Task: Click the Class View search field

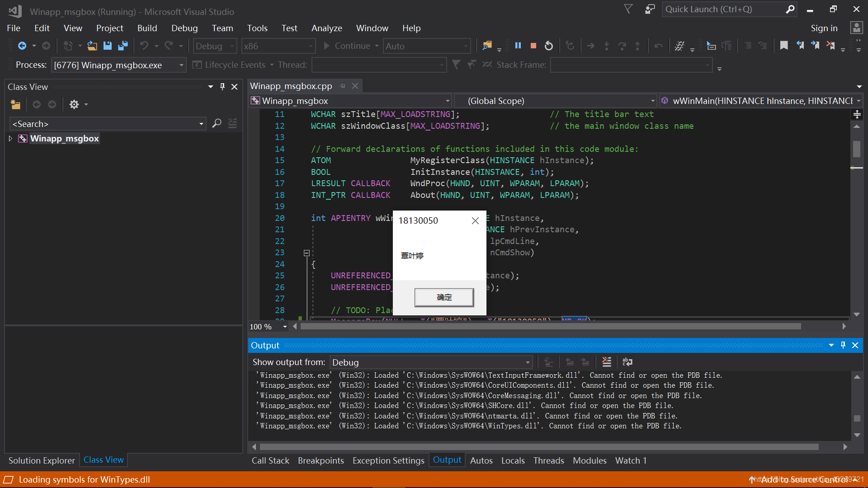Action: [104, 124]
